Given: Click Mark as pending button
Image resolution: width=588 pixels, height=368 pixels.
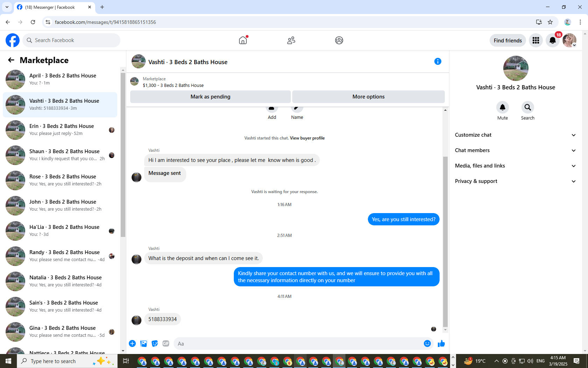Looking at the screenshot, I should pyautogui.click(x=210, y=97).
